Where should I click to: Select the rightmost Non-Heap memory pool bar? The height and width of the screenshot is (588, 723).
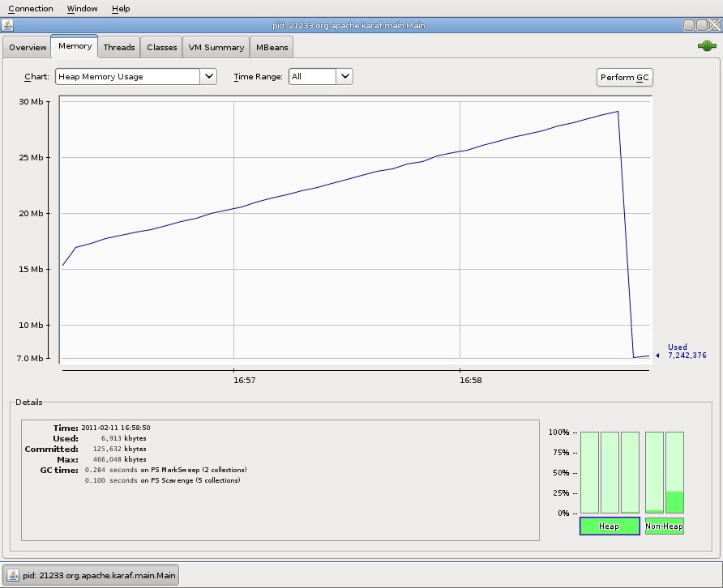pyautogui.click(x=675, y=472)
